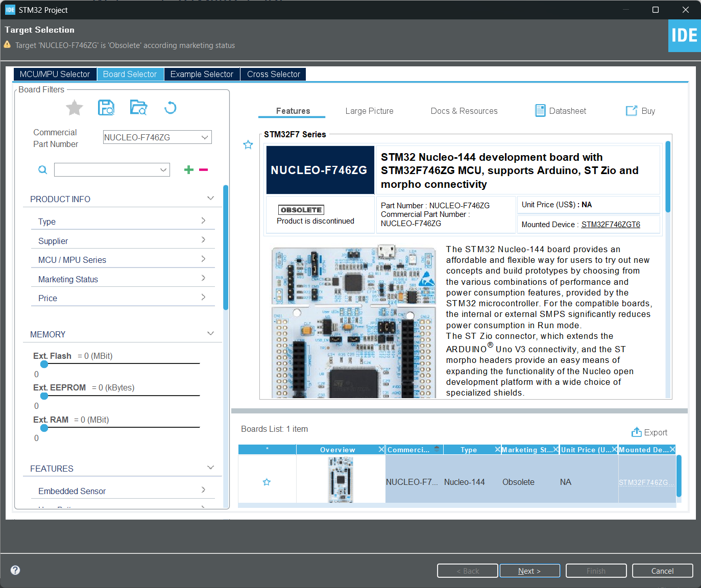Screen dimensions: 701x588
Task: Click the sort indicator on Commercial column header
Action: (x=437, y=449)
